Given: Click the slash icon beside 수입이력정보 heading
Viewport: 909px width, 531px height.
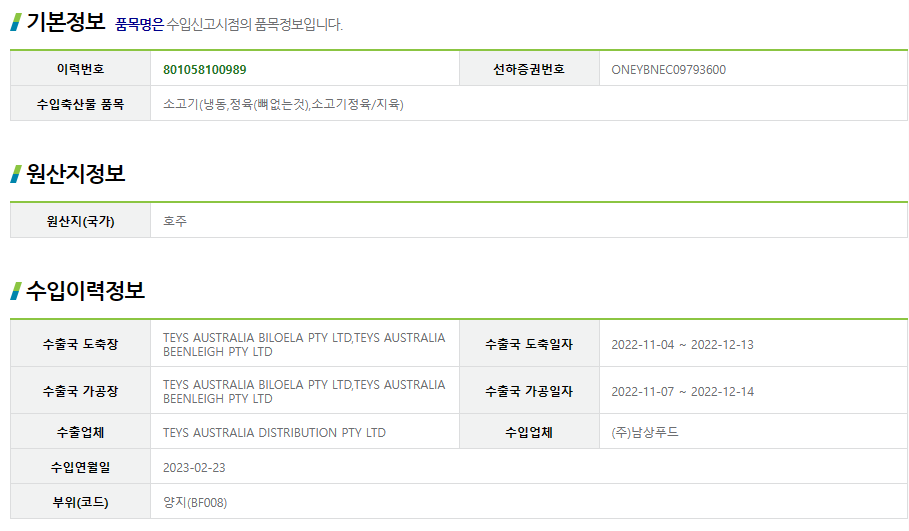Looking at the screenshot, I should click(x=16, y=291).
